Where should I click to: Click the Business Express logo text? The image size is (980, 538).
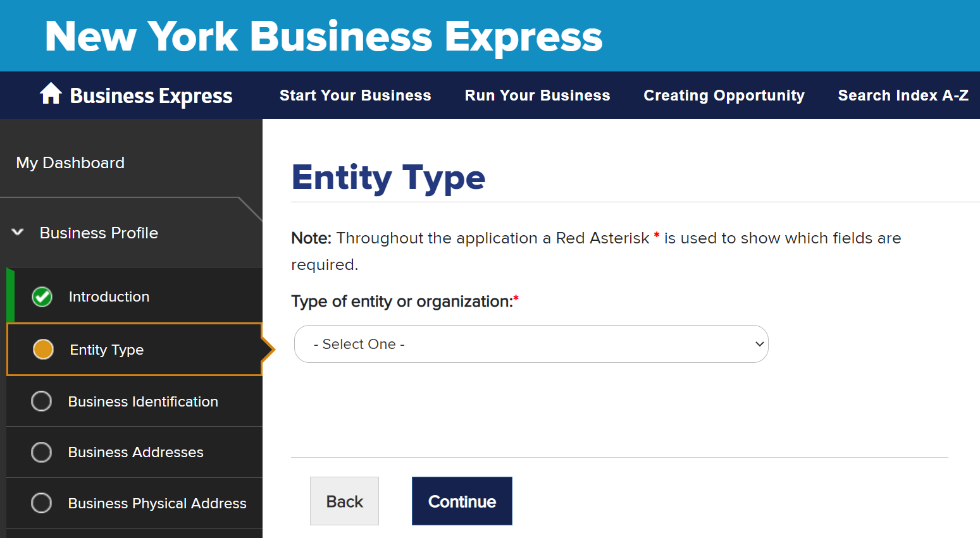coord(151,95)
